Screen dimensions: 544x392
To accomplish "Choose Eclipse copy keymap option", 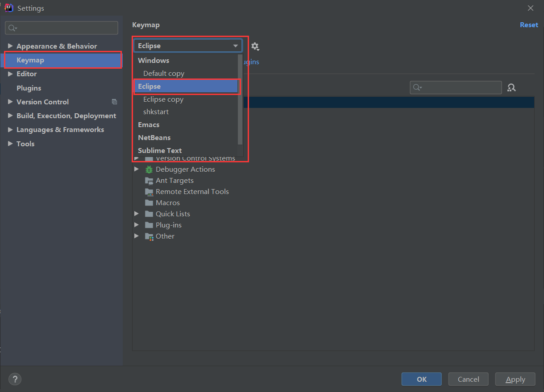I will pyautogui.click(x=186, y=99).
